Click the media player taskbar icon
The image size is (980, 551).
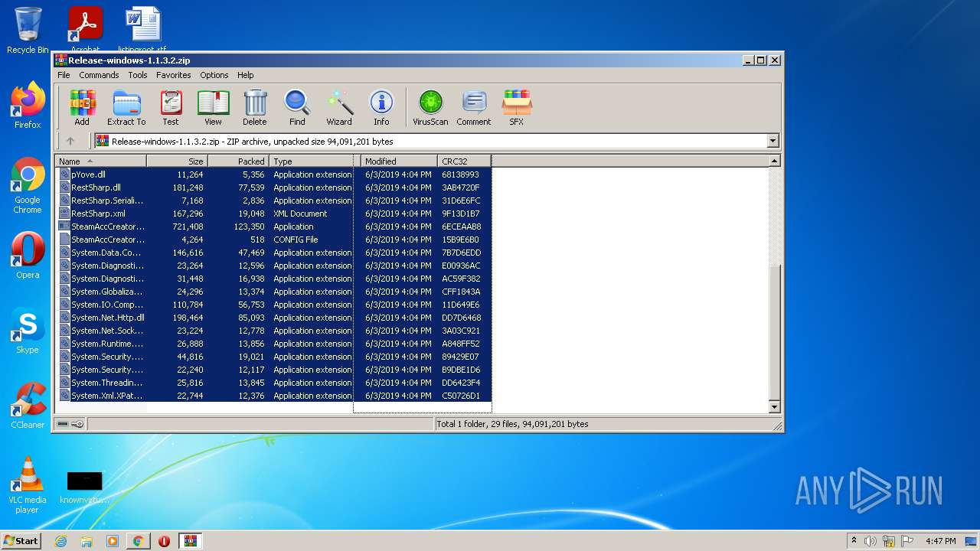113,541
